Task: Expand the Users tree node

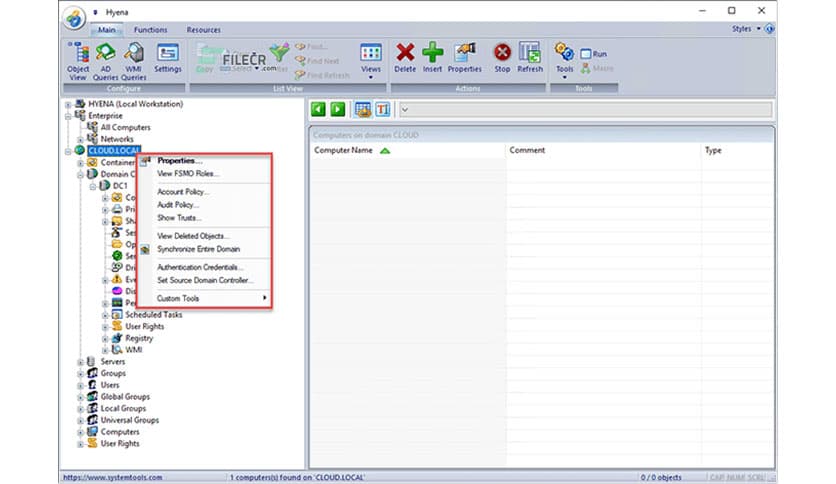Action: [81, 386]
